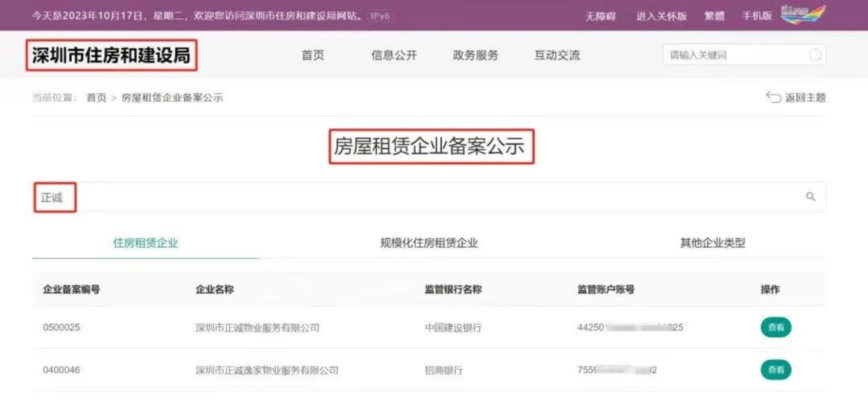Open 手机版 mobile version link
868x407 pixels.
(757, 16)
